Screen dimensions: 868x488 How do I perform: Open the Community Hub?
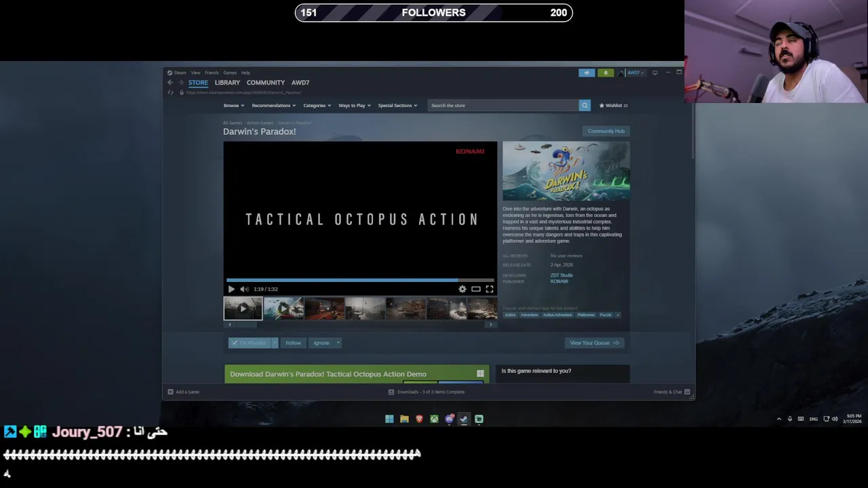606,131
